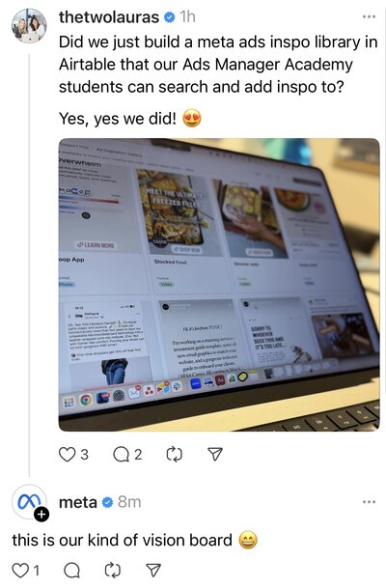Reply to meta's comment
Image resolution: width=386 pixels, height=588 pixels.
pos(71,571)
